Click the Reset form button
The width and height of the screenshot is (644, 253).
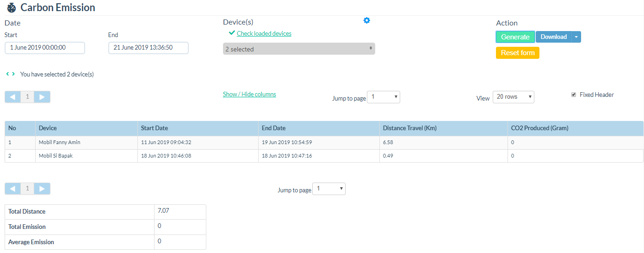click(x=517, y=53)
